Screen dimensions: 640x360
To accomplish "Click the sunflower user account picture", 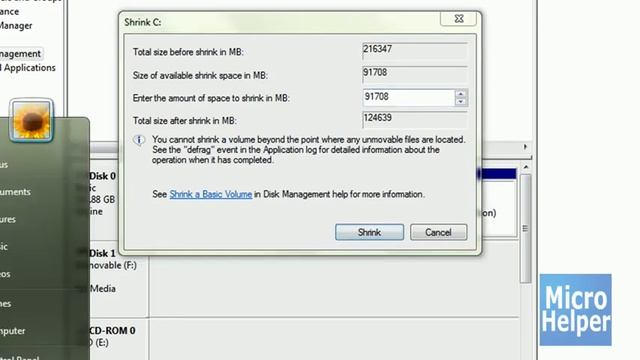I will (x=31, y=120).
